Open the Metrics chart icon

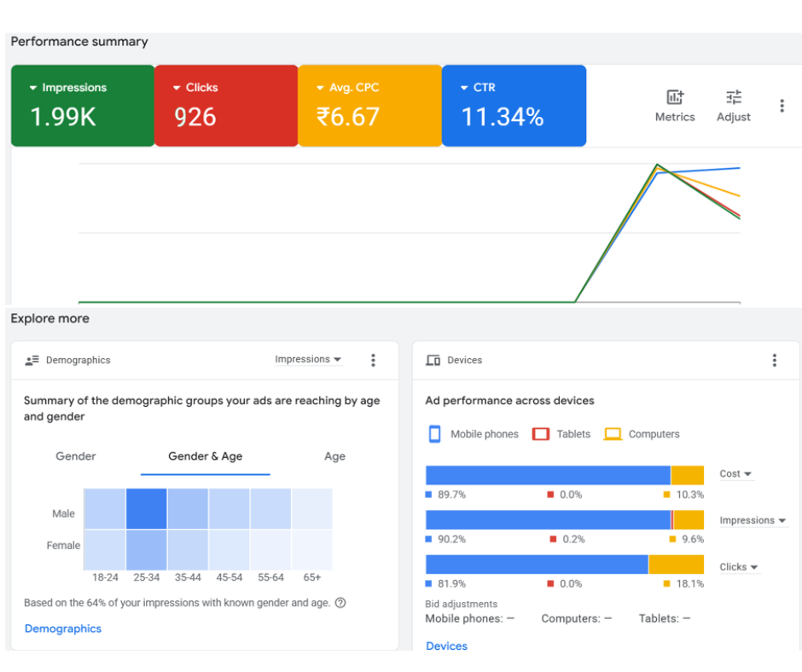(674, 97)
